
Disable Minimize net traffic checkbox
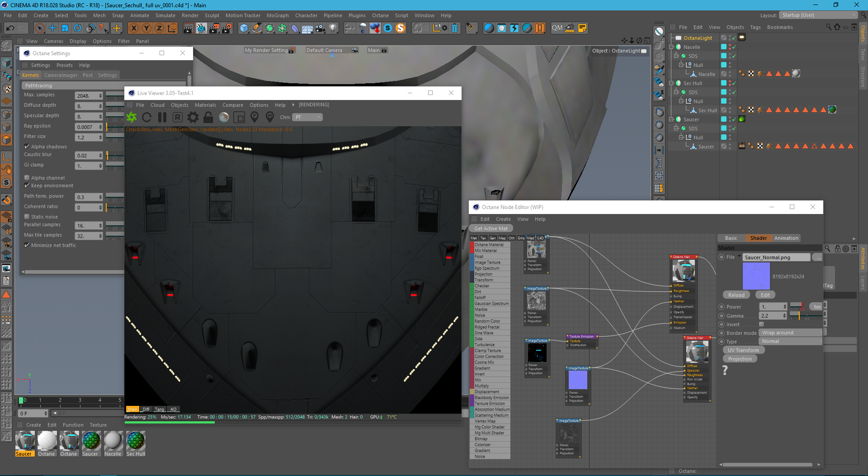27,245
